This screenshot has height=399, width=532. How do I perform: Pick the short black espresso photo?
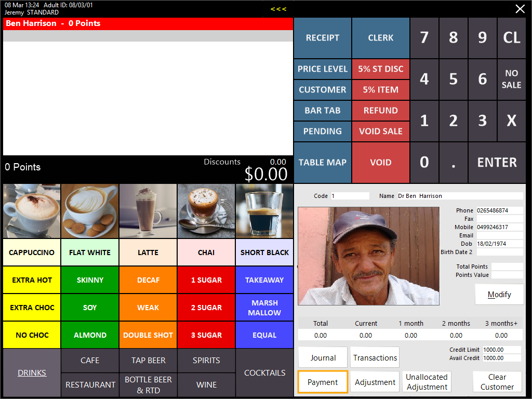point(264,211)
